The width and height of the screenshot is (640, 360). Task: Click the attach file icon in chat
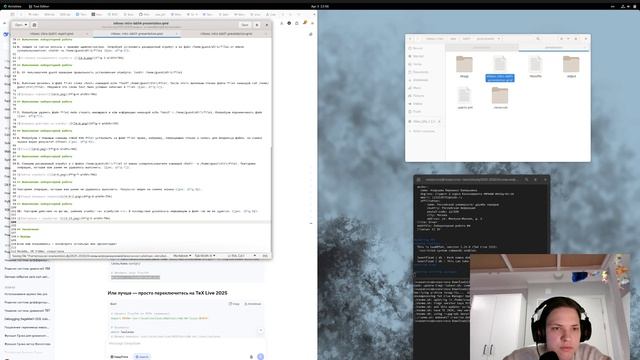point(251,357)
